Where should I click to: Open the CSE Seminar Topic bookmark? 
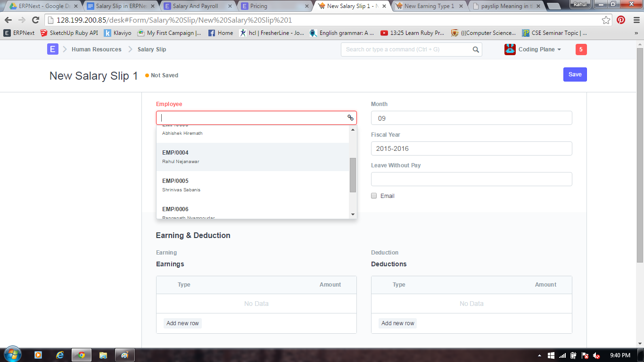click(x=554, y=33)
